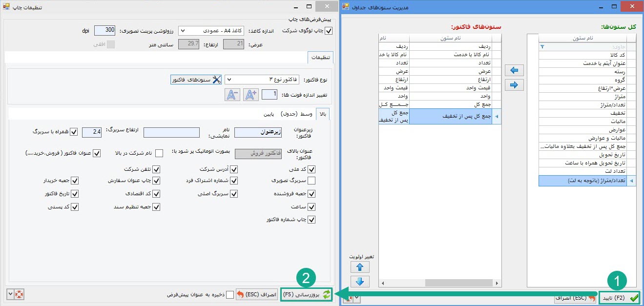Decrease font size with the A- button
Image resolution: width=644 pixels, height=306 pixels.
232,95
